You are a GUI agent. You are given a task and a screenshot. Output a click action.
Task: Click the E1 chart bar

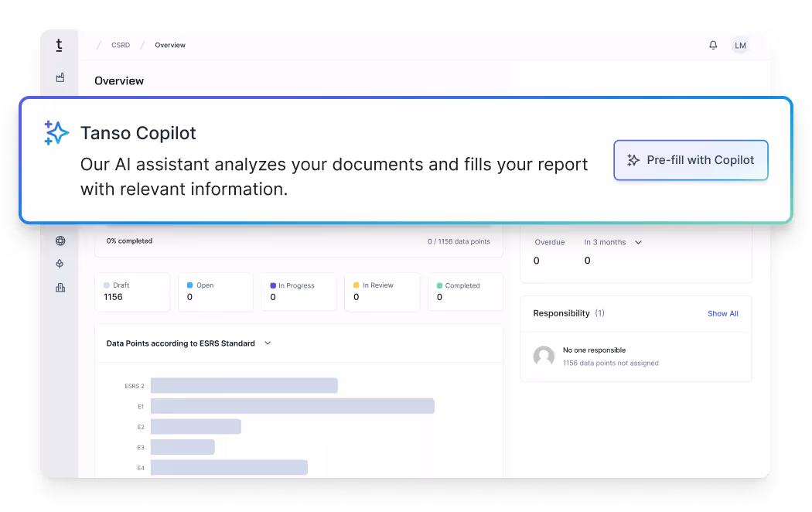tap(292, 406)
